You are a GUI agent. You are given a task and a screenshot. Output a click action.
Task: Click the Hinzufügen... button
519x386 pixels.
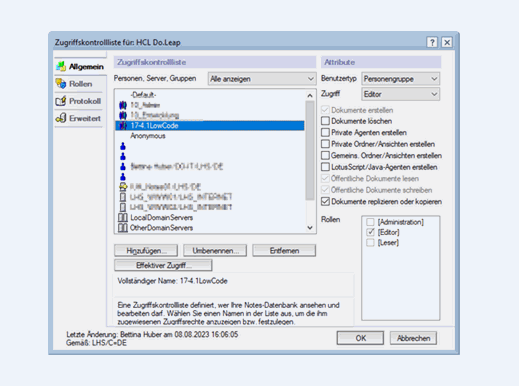pos(146,251)
